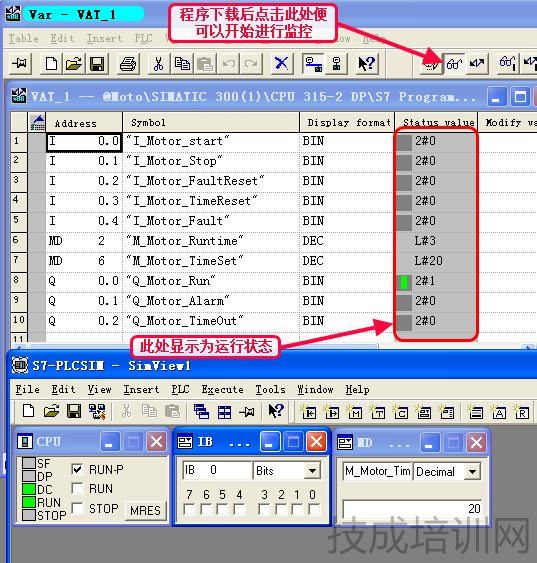The image size is (537, 563).
Task: Click the value field showing 20
Action: 412,508
